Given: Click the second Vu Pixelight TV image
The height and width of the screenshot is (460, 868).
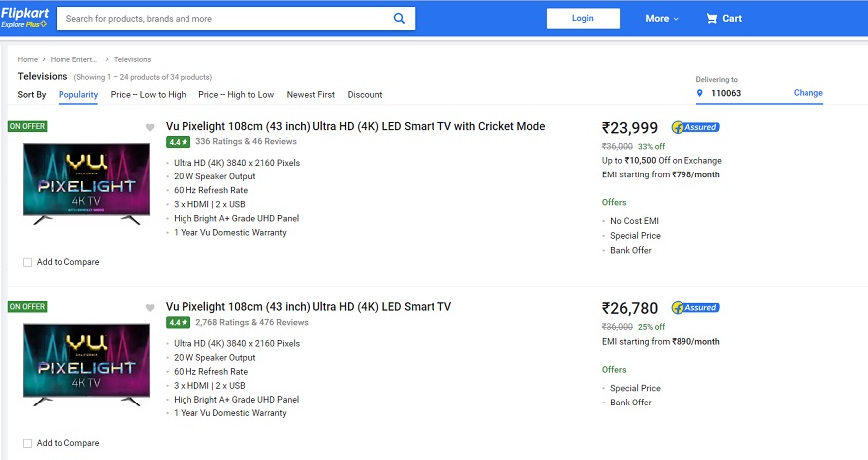Looking at the screenshot, I should pyautogui.click(x=86, y=365).
